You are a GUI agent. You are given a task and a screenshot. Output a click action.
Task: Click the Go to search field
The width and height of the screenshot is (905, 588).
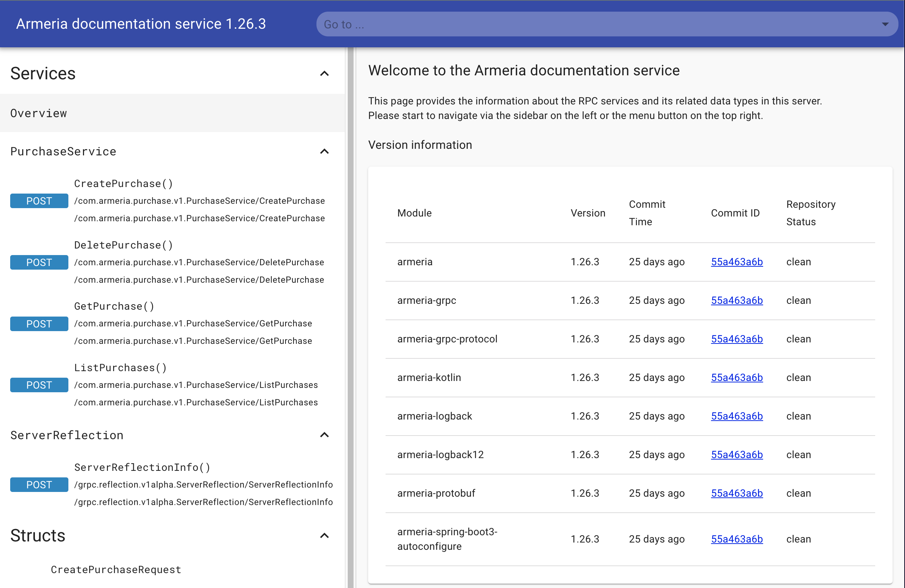[570, 24]
